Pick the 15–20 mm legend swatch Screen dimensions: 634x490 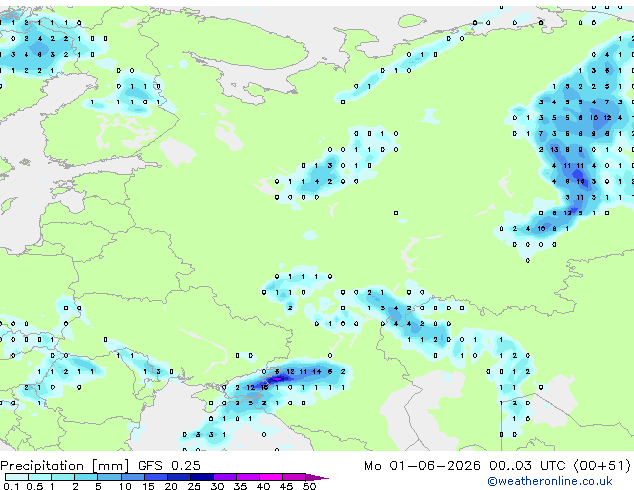tap(156, 477)
